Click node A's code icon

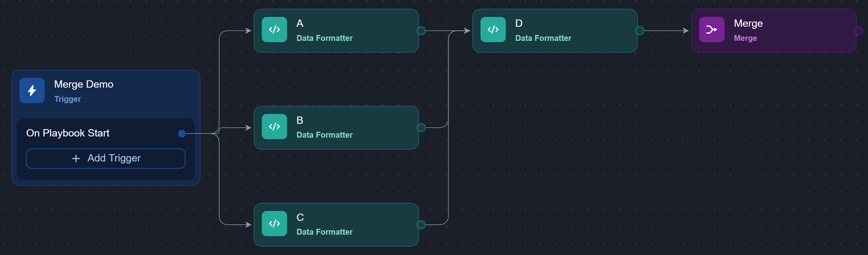(x=274, y=30)
